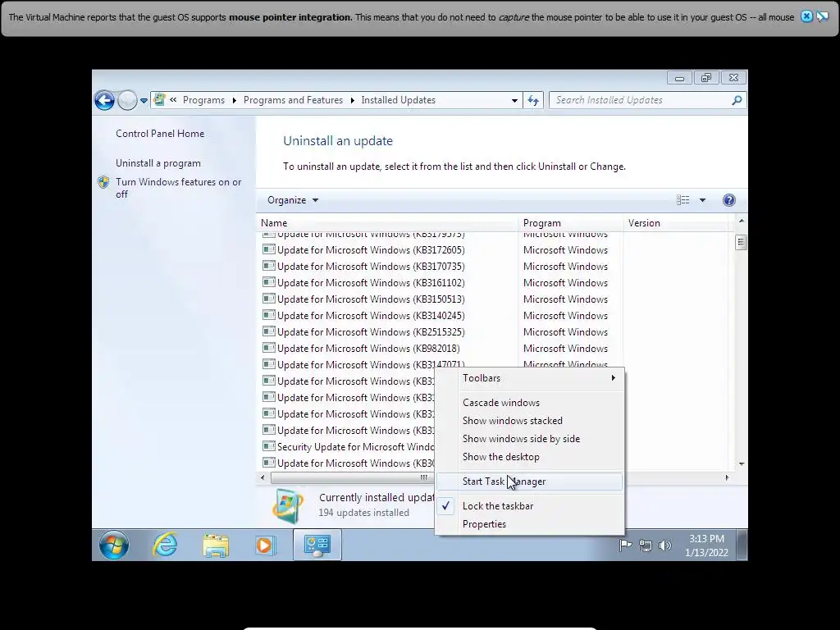
Task: Go to Programs and Features breadcrumb
Action: 293,100
